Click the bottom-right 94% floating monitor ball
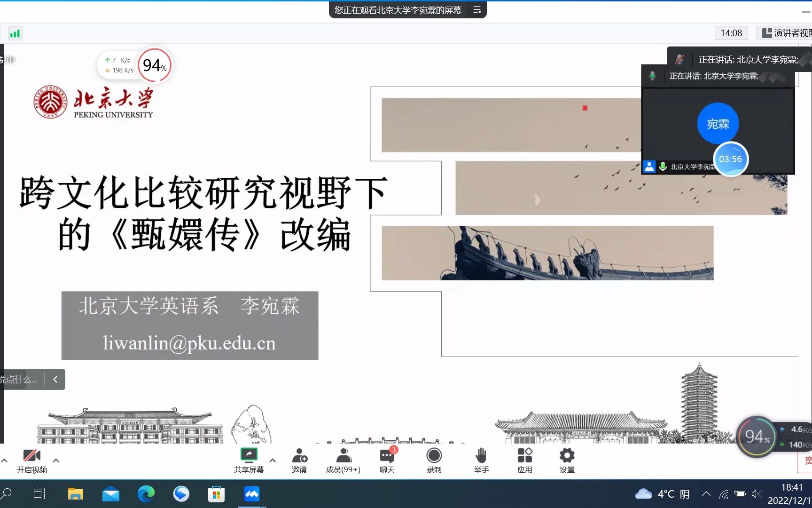This screenshot has height=508, width=812. click(x=757, y=437)
